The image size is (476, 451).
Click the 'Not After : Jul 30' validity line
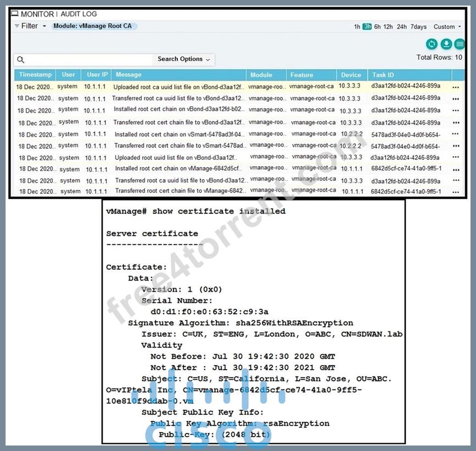click(x=243, y=368)
